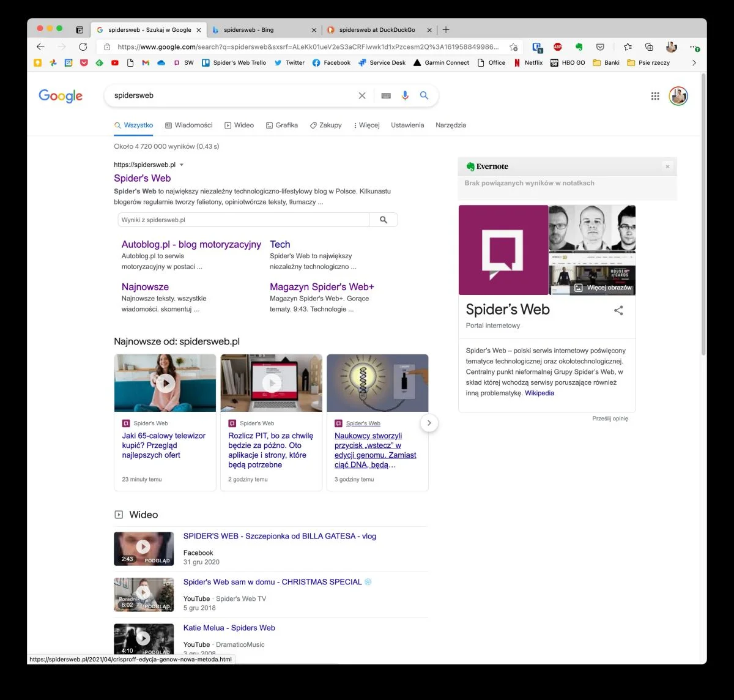
Task: Click the browser address bar URL
Action: click(308, 47)
